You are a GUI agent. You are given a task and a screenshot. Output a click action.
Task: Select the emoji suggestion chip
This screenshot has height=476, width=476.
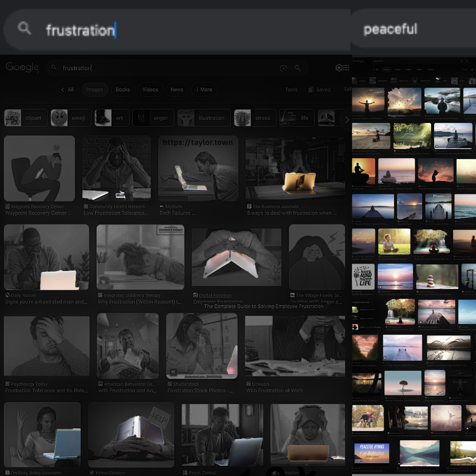pos(71,118)
